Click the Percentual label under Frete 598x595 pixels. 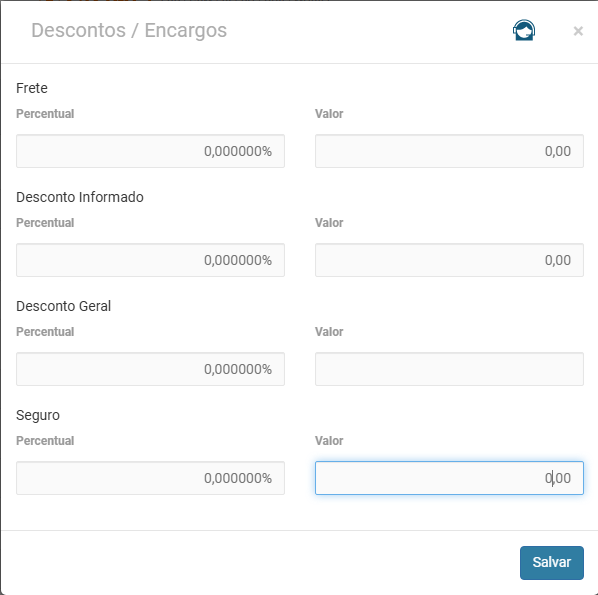45,114
